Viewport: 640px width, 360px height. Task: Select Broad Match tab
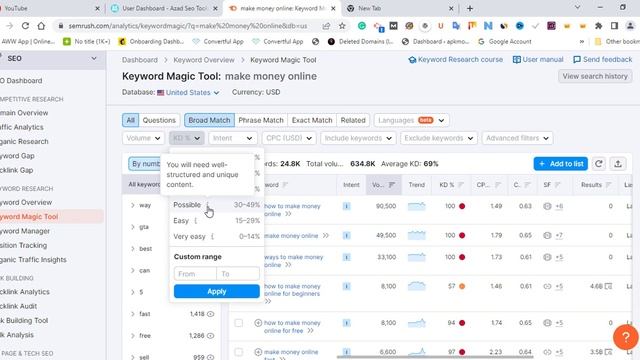coord(209,120)
